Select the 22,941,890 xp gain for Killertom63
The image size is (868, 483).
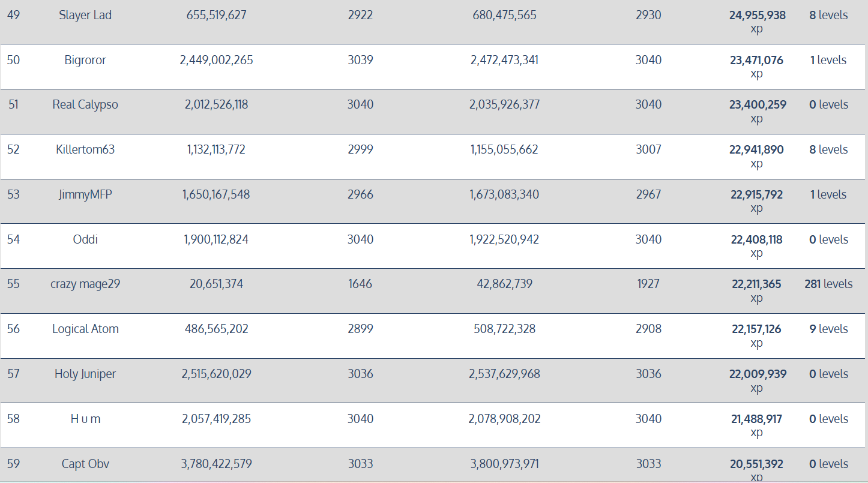(757, 156)
